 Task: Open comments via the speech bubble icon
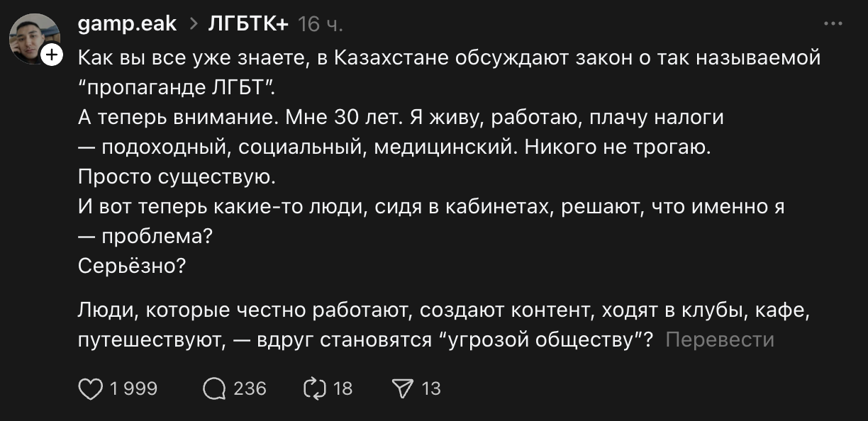tap(214, 388)
